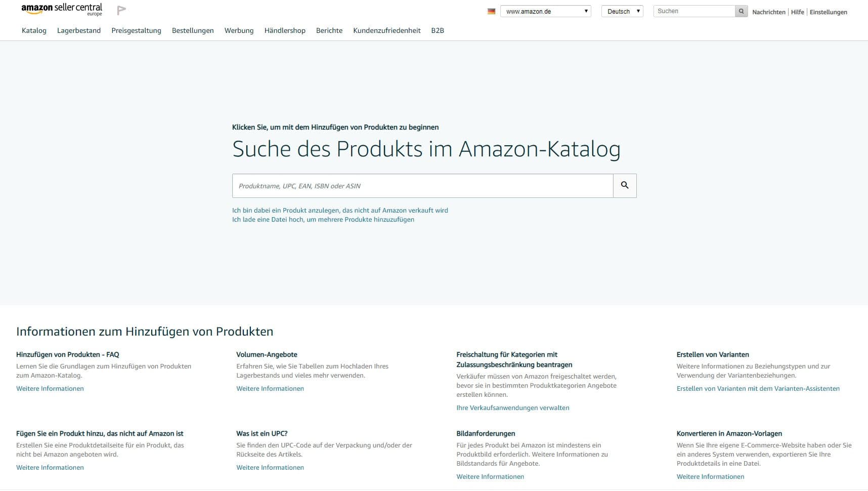Open the B2B menu

pyautogui.click(x=438, y=30)
